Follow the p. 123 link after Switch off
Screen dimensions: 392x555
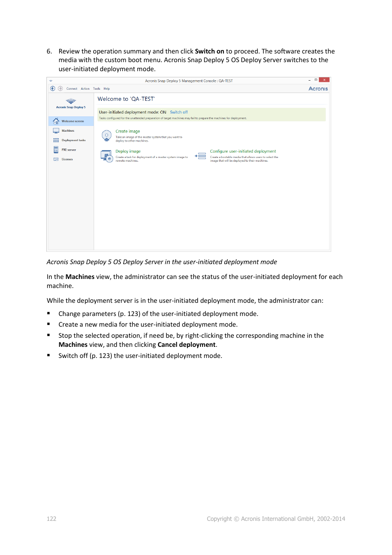[x=101, y=356]
